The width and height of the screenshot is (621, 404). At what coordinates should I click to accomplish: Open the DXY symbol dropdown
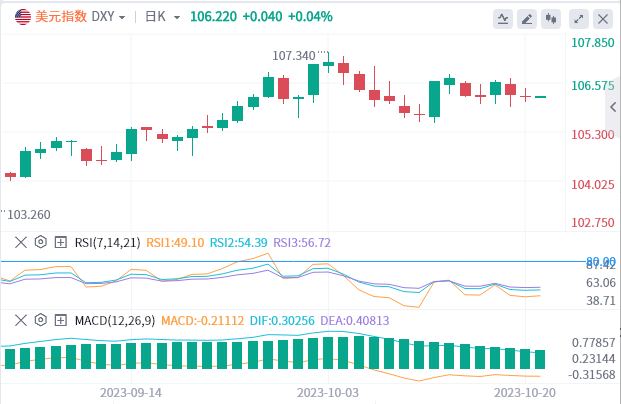108,17
